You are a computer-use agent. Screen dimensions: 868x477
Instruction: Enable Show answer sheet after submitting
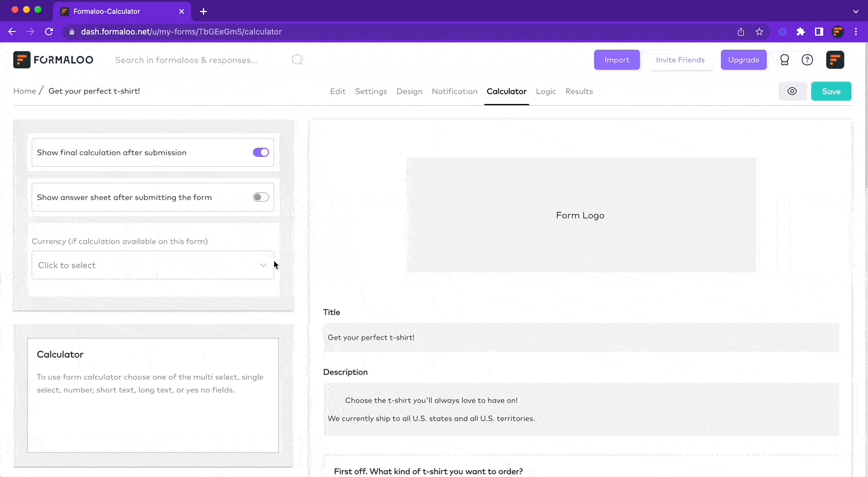pyautogui.click(x=261, y=197)
